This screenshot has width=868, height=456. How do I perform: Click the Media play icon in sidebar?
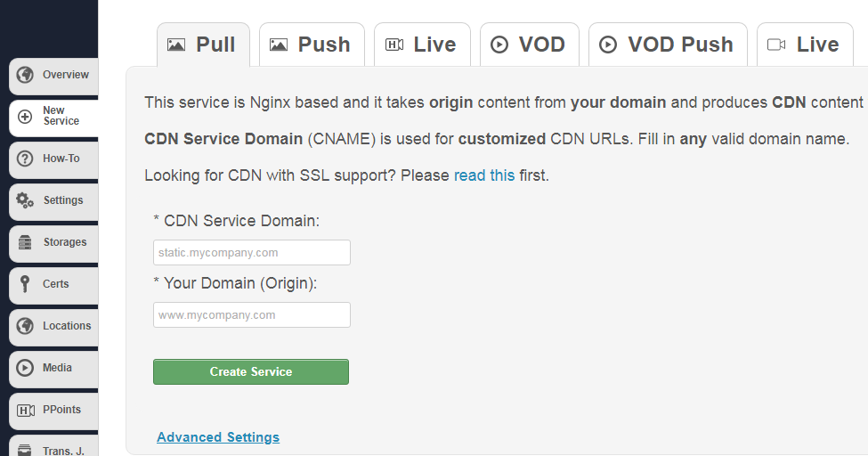click(25, 368)
